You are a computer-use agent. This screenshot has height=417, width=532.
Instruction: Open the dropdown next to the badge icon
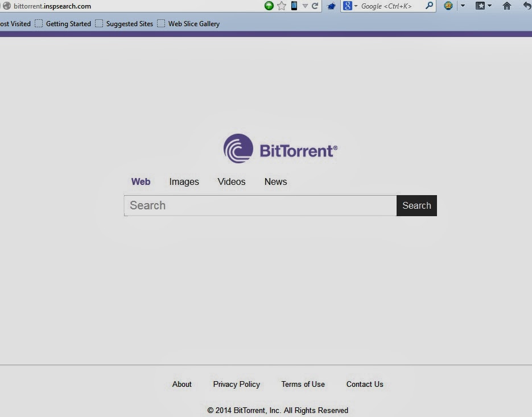pyautogui.click(x=463, y=6)
